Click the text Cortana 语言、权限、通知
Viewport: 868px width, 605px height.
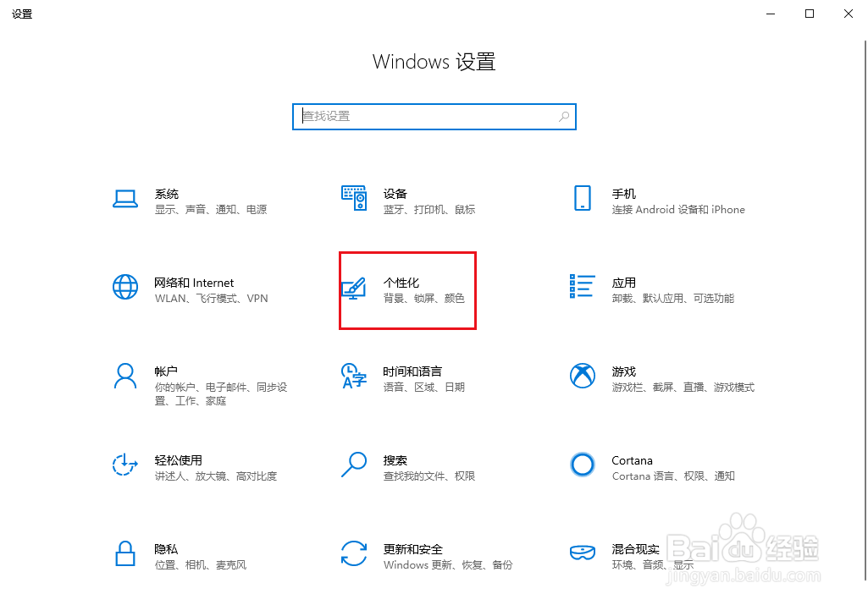673,476
